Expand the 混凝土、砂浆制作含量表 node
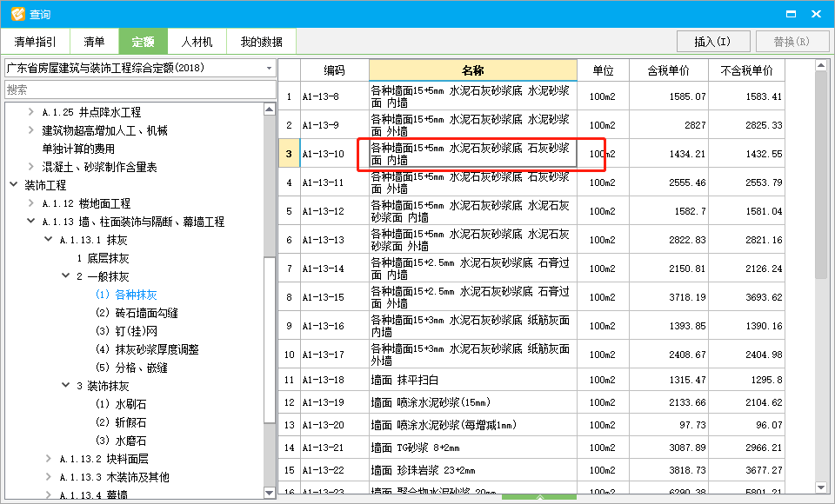The image size is (835, 504). click(31, 167)
